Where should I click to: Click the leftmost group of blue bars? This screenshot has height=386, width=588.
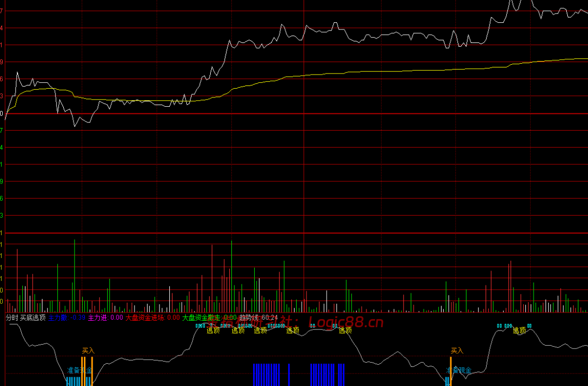[x=267, y=375]
